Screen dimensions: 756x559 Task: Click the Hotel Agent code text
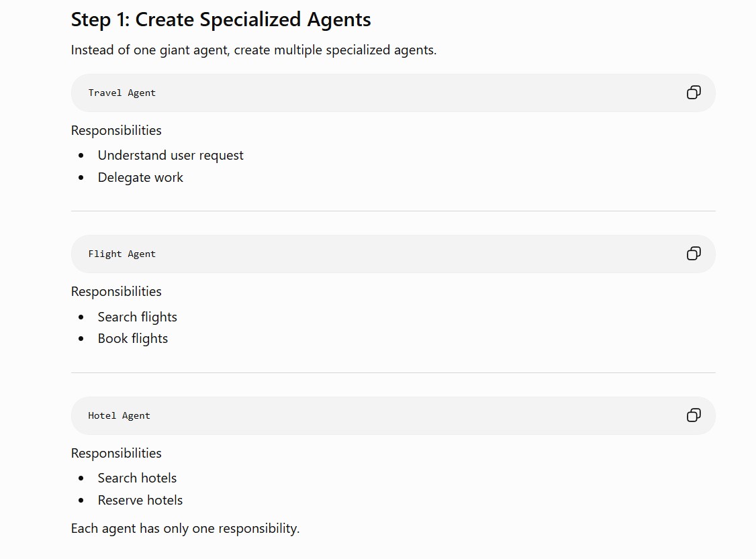pos(119,415)
